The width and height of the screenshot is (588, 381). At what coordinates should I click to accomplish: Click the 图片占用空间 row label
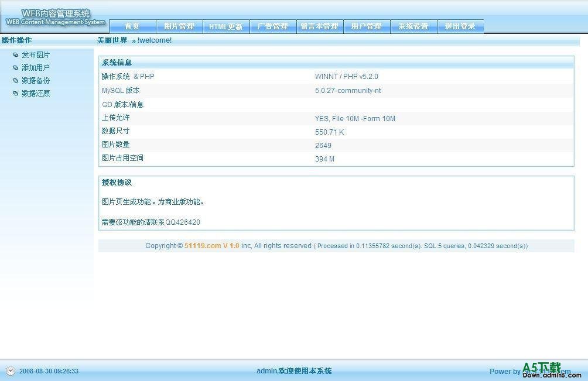122,158
